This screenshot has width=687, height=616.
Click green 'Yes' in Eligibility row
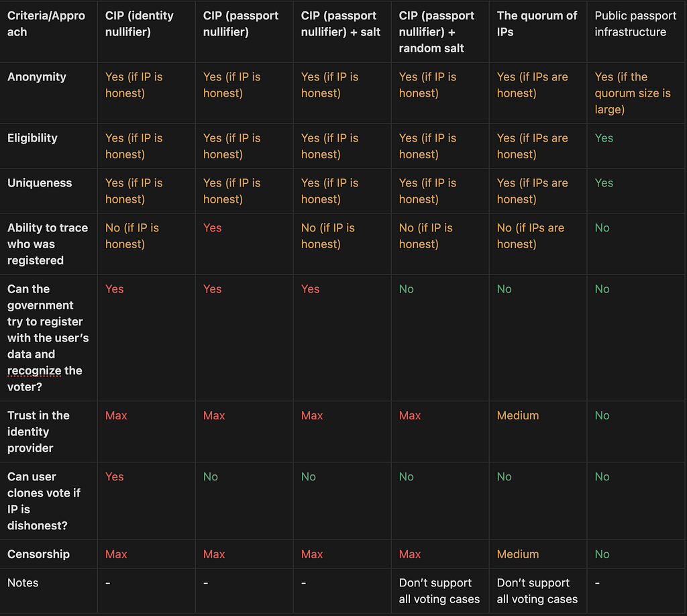(604, 138)
